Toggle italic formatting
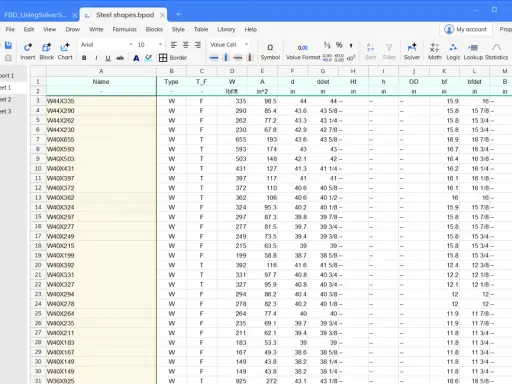This screenshot has height=384, width=512. tap(96, 58)
